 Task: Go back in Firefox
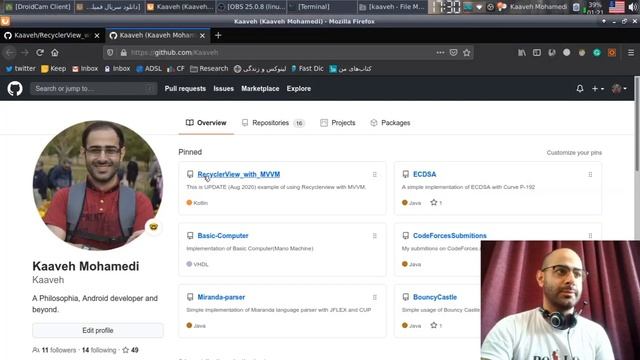[x=10, y=52]
